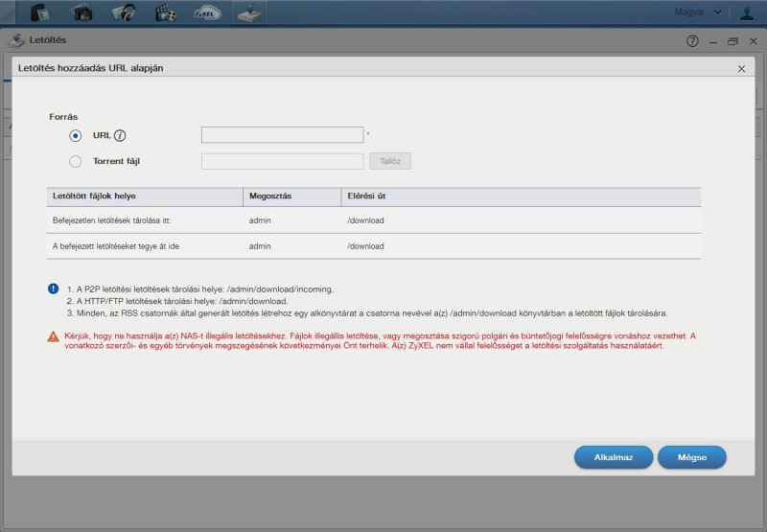The height and width of the screenshot is (532, 767).
Task: Click the blue information notice icon
Action: pos(54,289)
